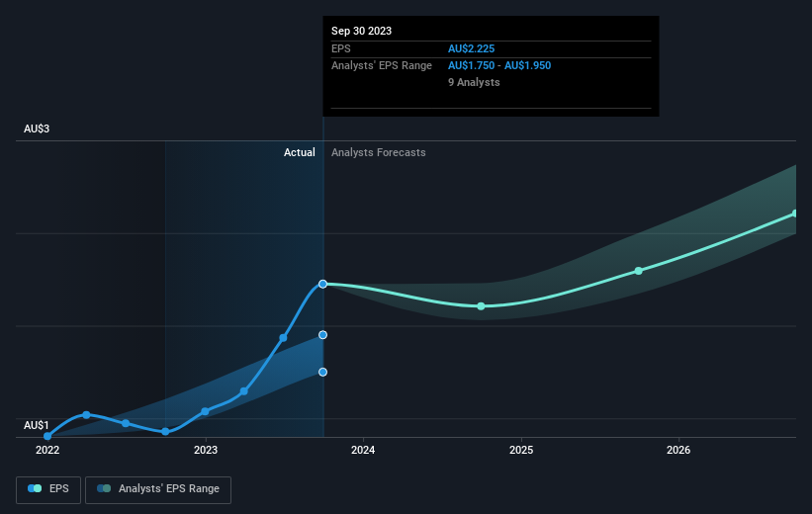Click the Analysts Forecasts section label

coord(379,152)
